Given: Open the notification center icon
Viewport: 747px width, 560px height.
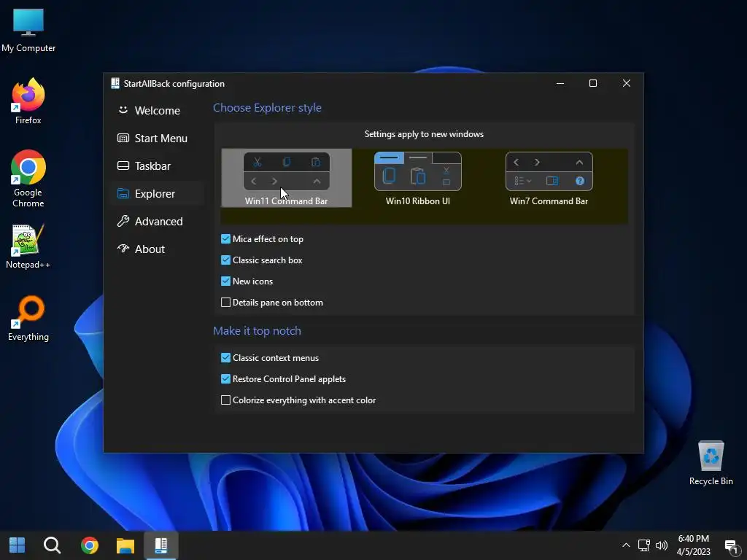Looking at the screenshot, I should 731,545.
